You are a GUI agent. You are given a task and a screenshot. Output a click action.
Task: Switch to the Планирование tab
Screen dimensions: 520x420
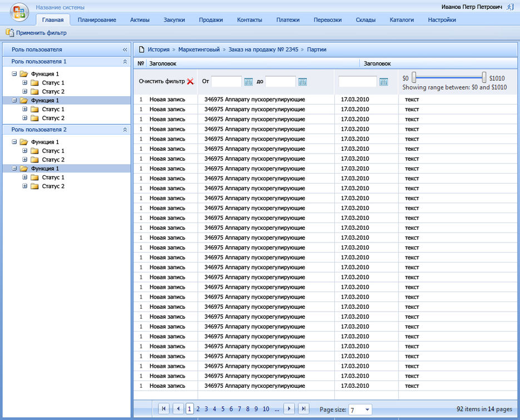point(97,19)
